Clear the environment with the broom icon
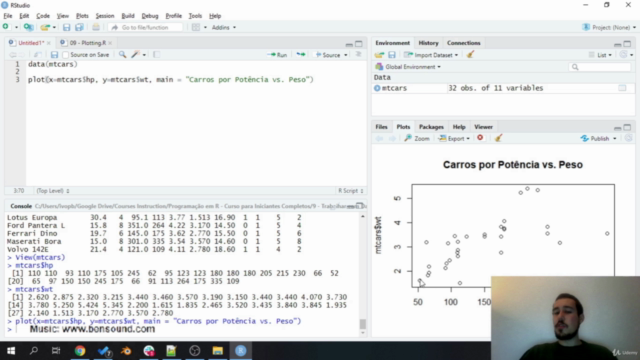The image size is (640, 360). 470,54
